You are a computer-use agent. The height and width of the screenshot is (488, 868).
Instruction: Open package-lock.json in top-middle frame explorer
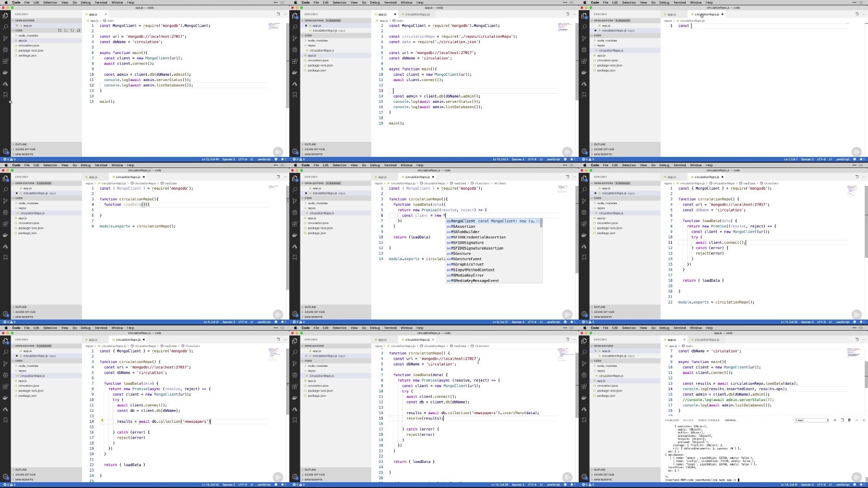[x=320, y=65]
